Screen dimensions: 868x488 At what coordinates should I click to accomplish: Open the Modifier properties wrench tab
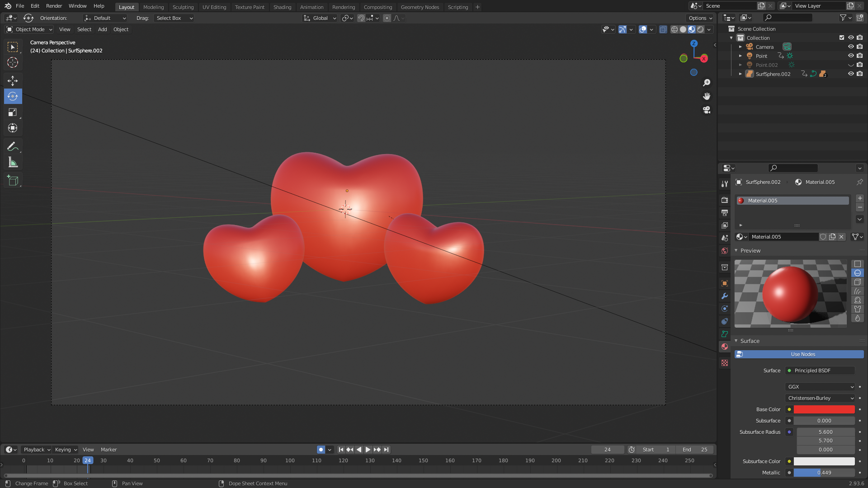[x=725, y=296]
